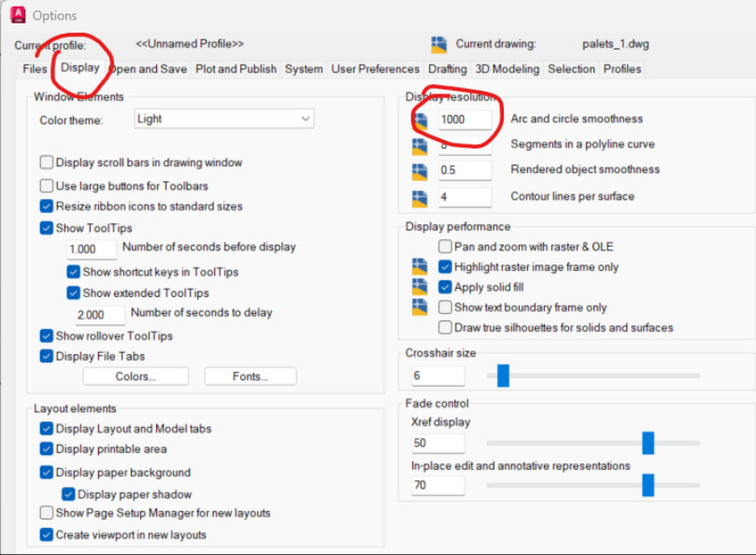This screenshot has height=555, width=756.
Task: Click the Crosshair size slider handle
Action: pyautogui.click(x=503, y=376)
